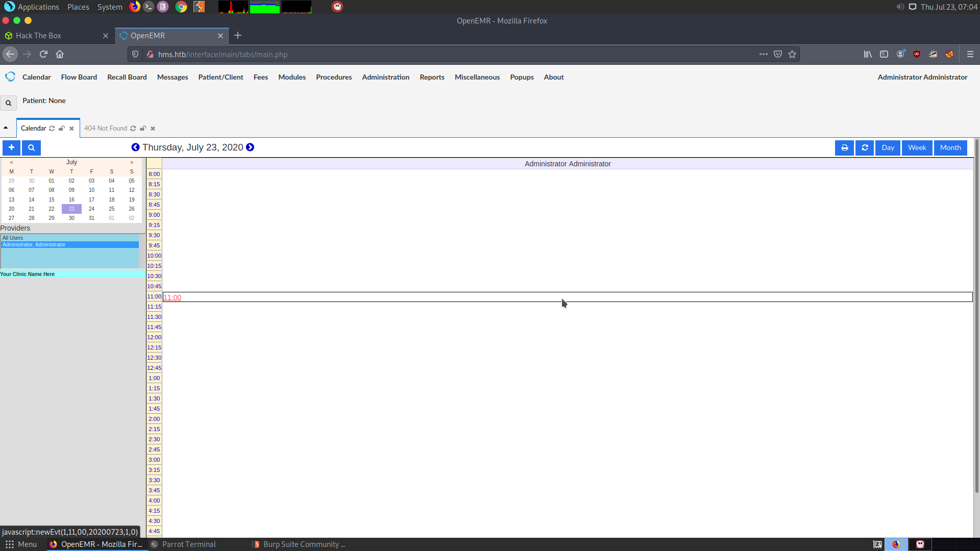Switch to the 404 Not Found tab

click(x=106, y=129)
